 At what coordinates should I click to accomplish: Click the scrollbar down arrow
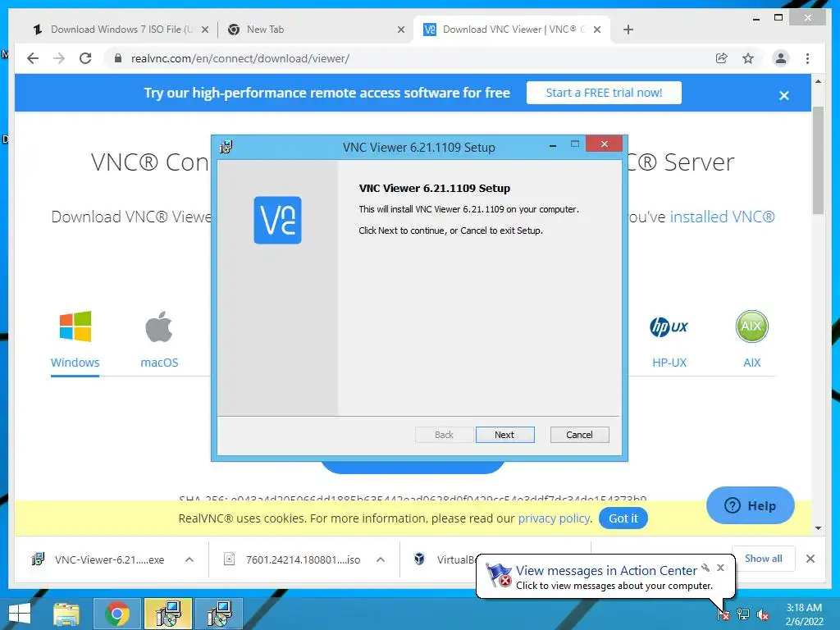pos(818,527)
